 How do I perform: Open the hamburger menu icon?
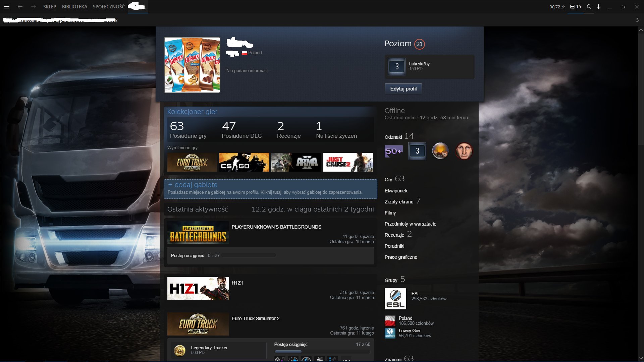pos(6,7)
